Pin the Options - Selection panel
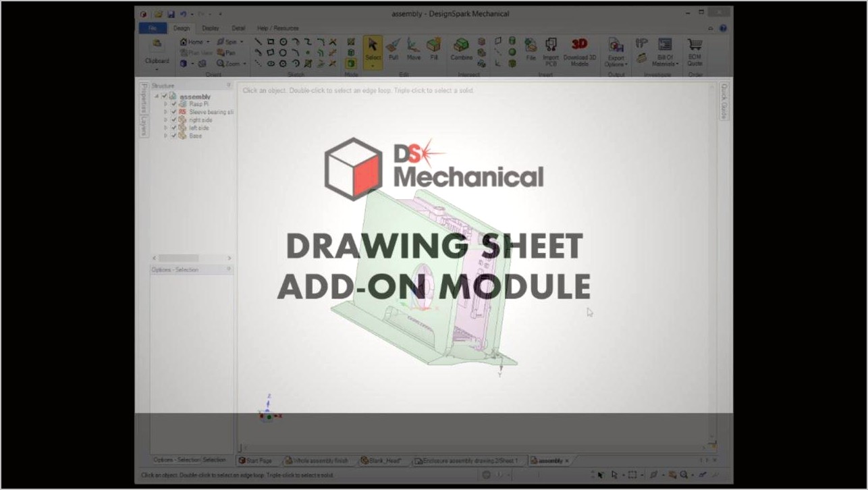This screenshot has width=868, height=490. pos(228,269)
